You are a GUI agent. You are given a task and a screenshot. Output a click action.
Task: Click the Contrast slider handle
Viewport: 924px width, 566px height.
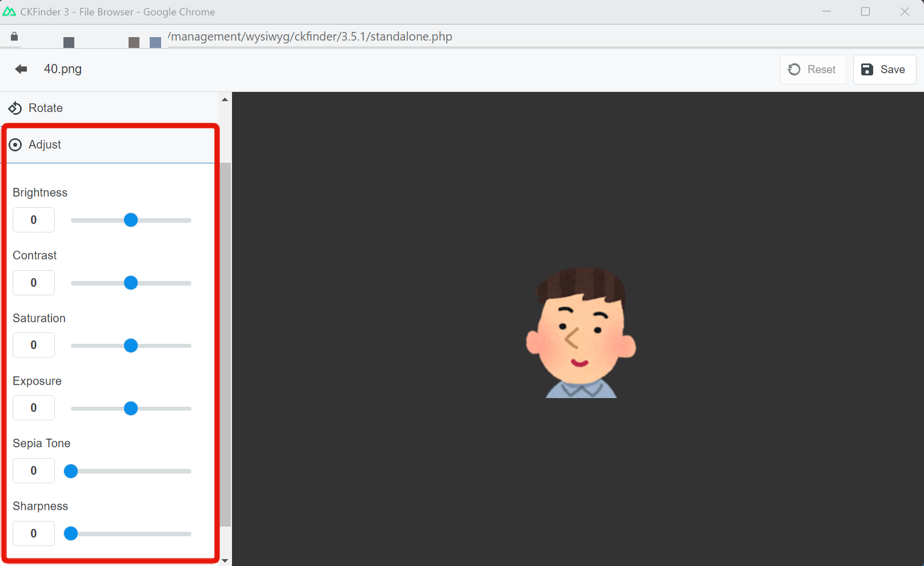(x=131, y=283)
